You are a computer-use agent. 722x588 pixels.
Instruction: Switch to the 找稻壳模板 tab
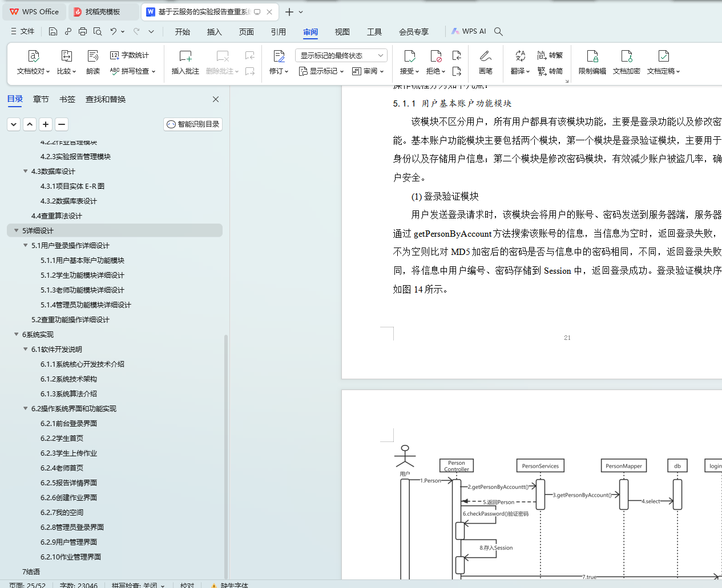tap(103, 12)
